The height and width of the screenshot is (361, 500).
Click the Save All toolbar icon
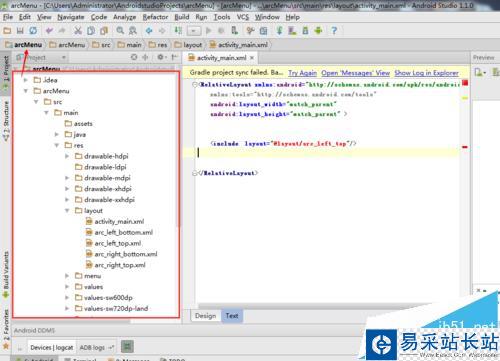[x=20, y=31]
